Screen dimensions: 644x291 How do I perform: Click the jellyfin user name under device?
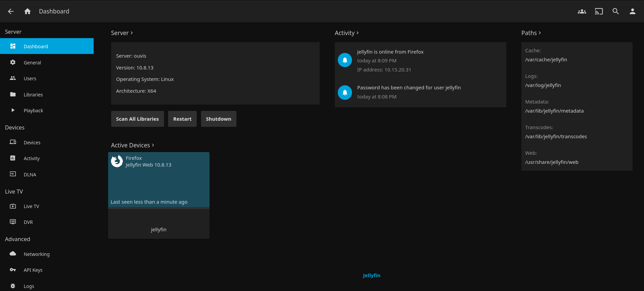click(x=159, y=230)
